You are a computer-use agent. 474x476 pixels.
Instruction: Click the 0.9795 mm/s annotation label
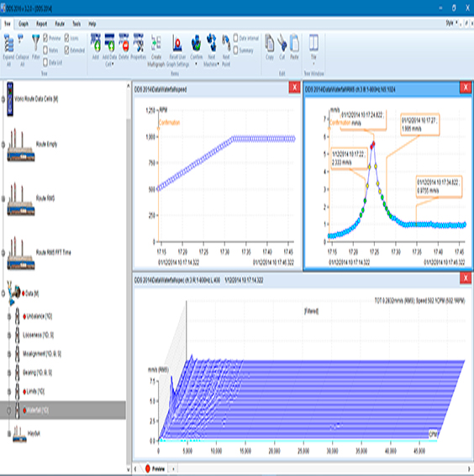439,187
